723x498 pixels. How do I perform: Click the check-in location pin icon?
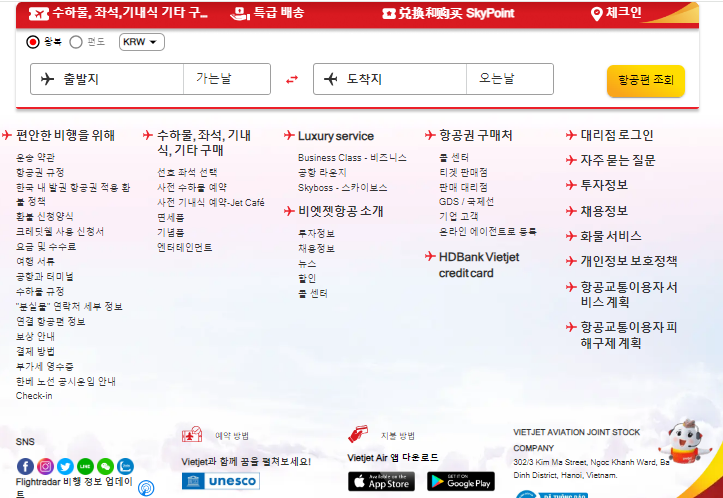coord(597,14)
